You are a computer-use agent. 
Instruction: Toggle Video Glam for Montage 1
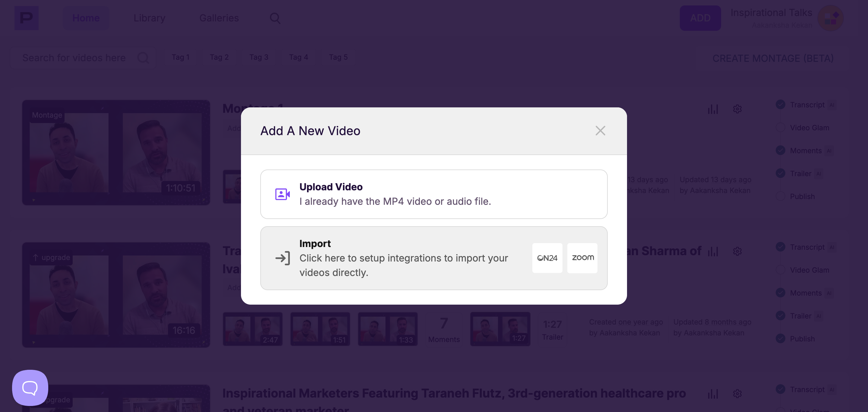tap(781, 128)
